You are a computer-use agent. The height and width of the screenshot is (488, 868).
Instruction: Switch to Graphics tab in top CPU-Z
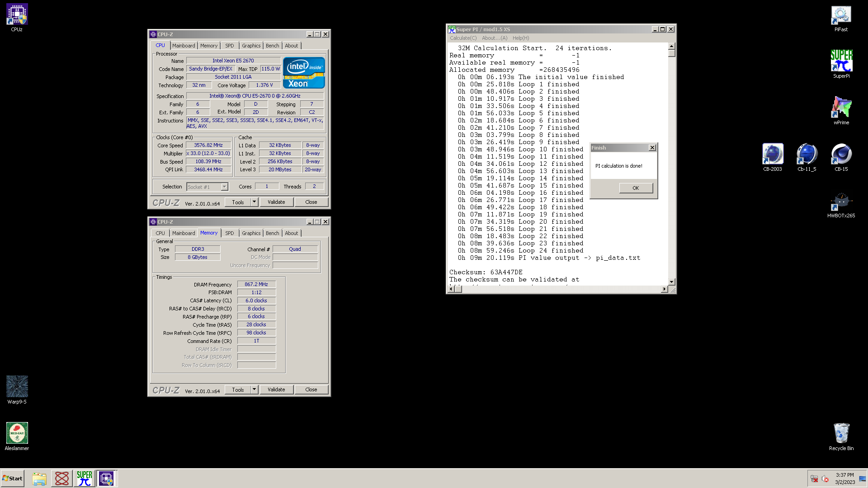[x=251, y=46]
